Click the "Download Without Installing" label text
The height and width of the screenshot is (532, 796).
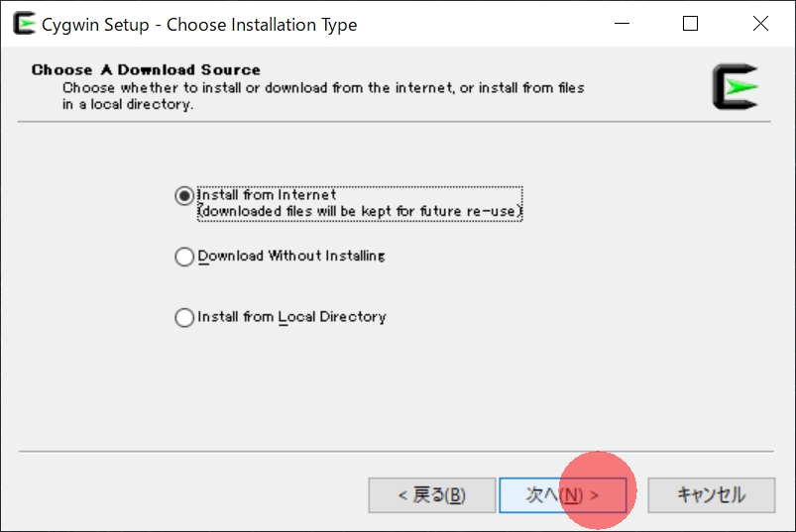[x=291, y=256]
